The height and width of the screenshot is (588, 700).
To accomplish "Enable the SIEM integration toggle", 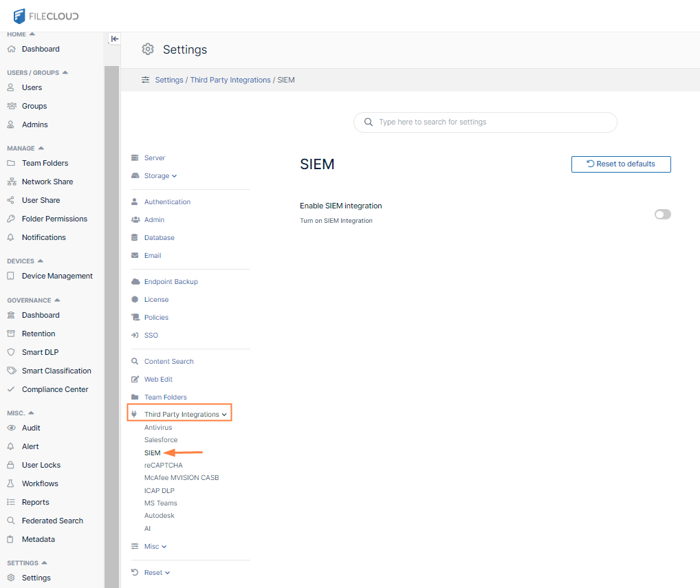I will click(x=662, y=215).
